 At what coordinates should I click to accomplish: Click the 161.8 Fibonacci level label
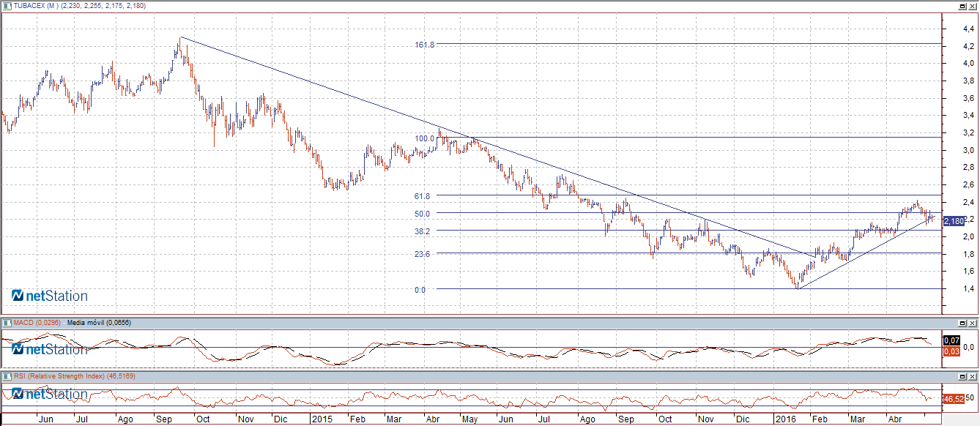[x=425, y=45]
